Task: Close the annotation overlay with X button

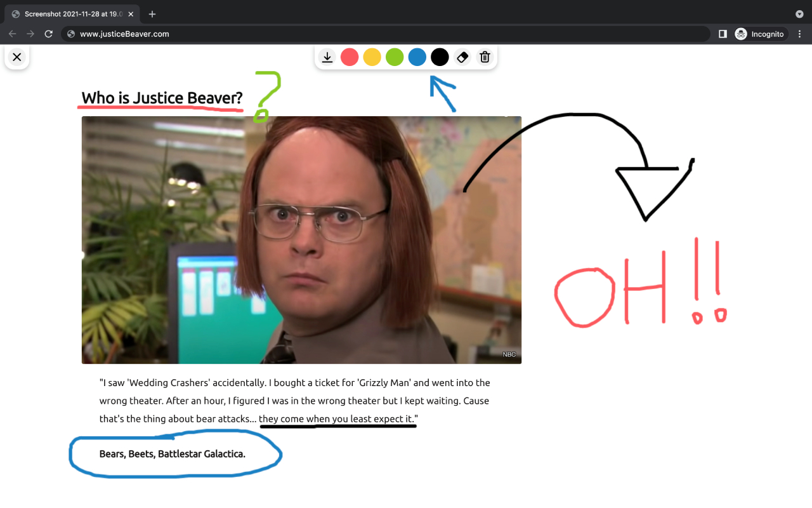Action: 17,57
